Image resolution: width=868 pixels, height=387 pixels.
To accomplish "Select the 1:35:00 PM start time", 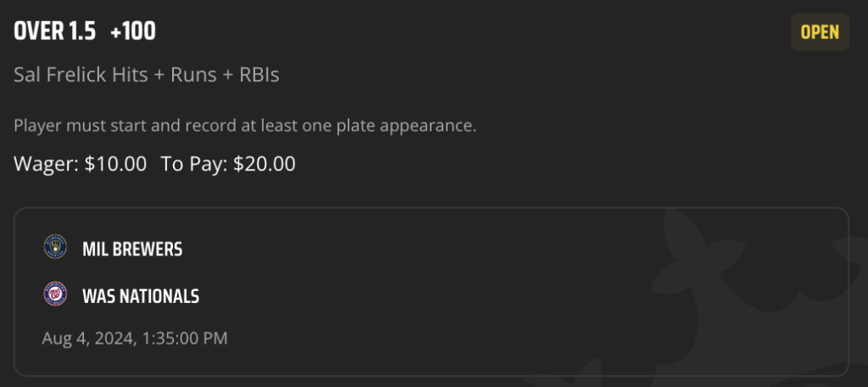I will (x=185, y=339).
